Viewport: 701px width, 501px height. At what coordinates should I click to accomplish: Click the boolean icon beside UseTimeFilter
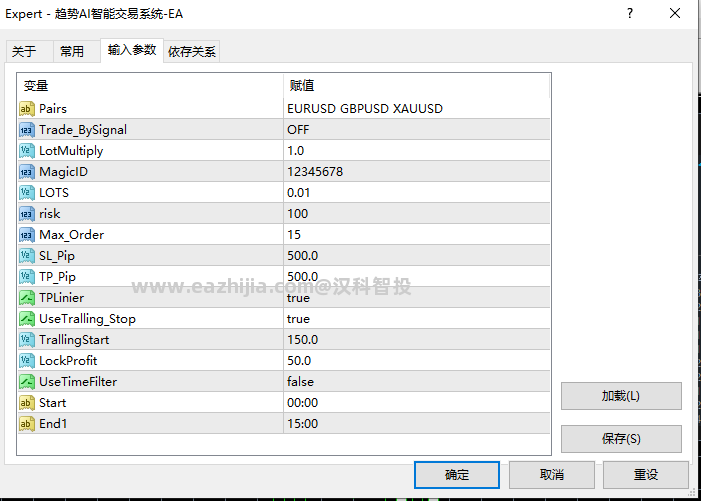pyautogui.click(x=27, y=382)
